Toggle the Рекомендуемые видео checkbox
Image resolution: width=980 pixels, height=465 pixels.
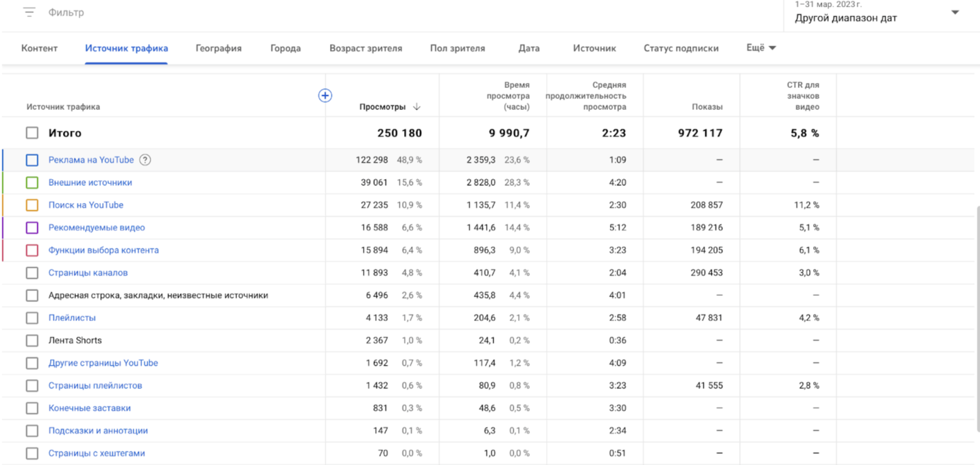(32, 228)
